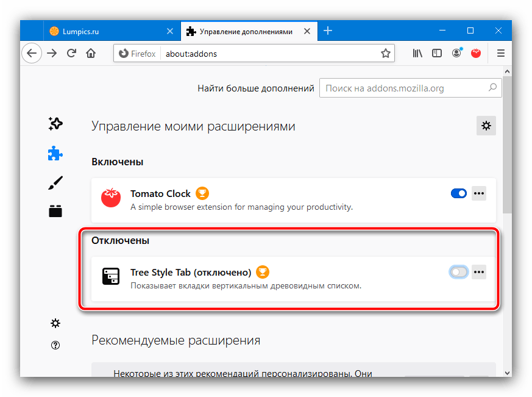Open the Themes brush sidebar icon
The width and height of the screenshot is (532, 397).
click(x=55, y=182)
